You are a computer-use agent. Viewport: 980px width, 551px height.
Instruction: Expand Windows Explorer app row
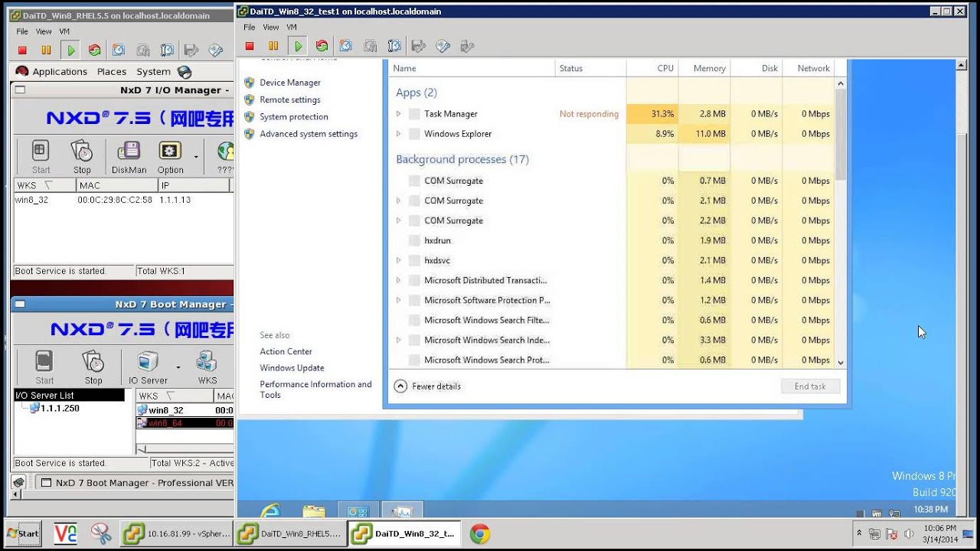pos(398,134)
